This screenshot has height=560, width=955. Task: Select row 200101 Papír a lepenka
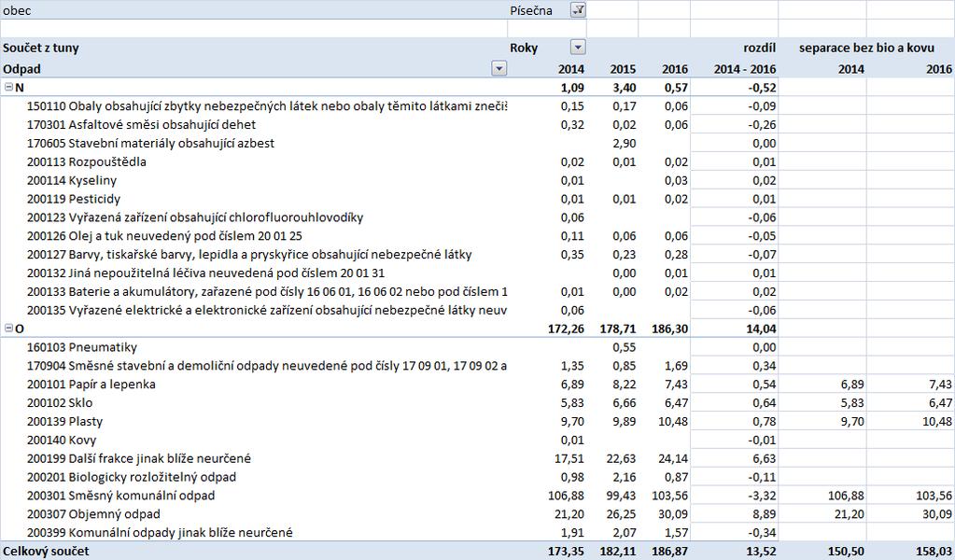[91, 385]
